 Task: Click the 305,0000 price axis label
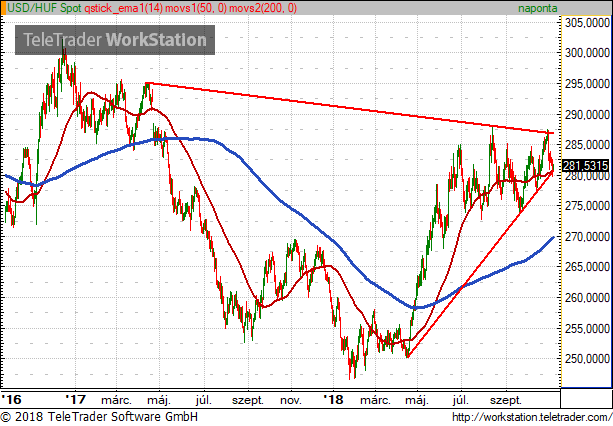tap(587, 23)
